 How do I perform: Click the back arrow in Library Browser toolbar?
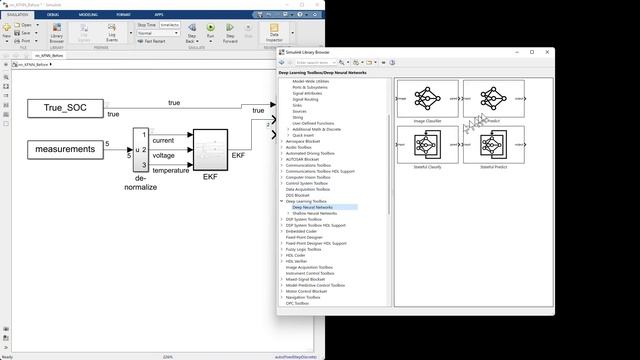(282, 62)
